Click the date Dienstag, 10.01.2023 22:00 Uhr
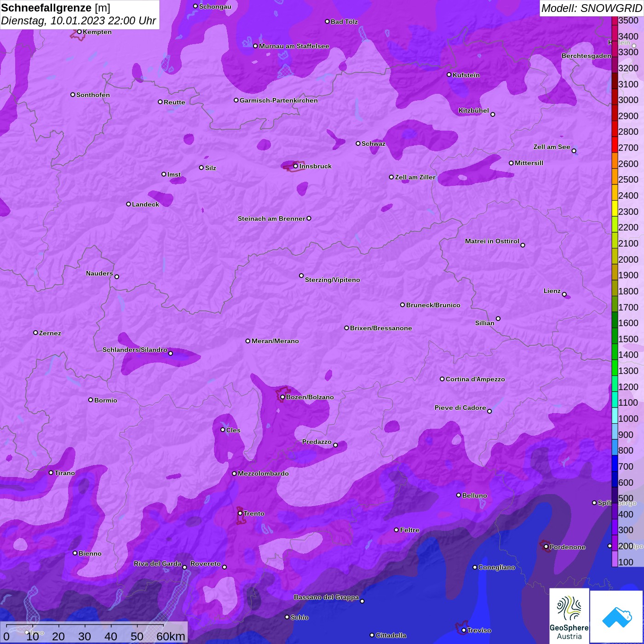Screen dimensions: 644x644 pyautogui.click(x=78, y=21)
